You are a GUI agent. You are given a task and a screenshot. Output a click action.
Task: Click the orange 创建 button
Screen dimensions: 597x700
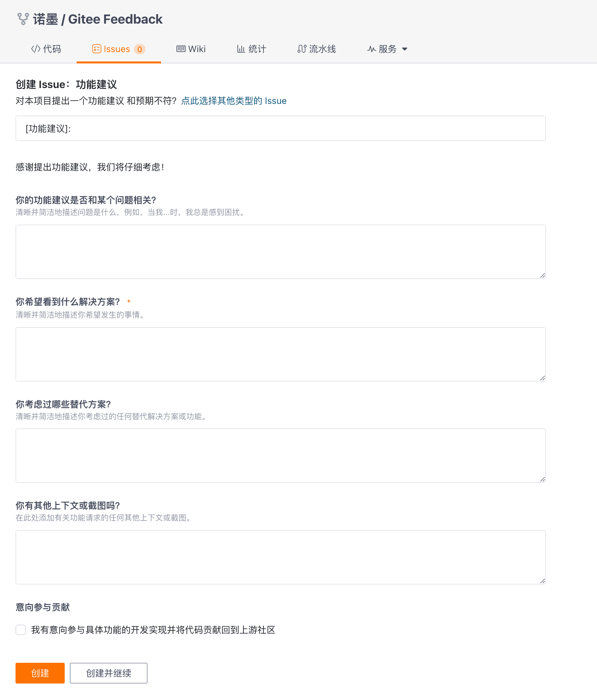[40, 673]
